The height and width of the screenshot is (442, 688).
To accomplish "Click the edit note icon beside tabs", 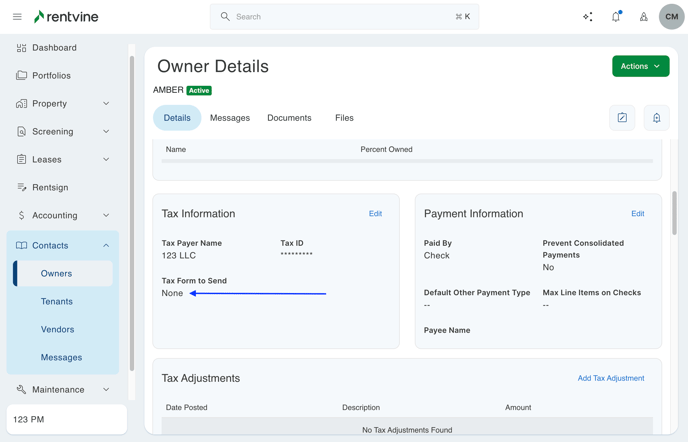I will (622, 118).
